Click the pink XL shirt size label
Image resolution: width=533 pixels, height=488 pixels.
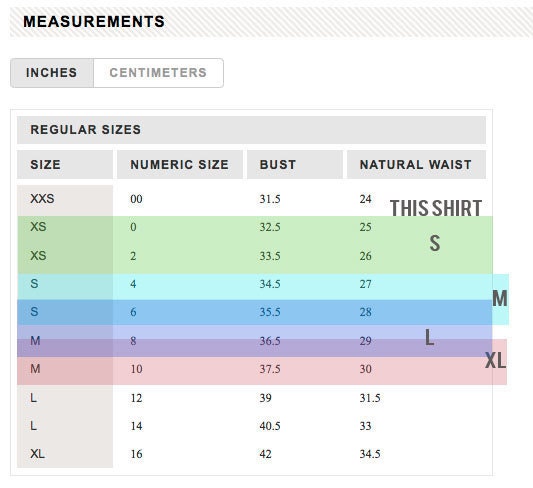tap(496, 360)
